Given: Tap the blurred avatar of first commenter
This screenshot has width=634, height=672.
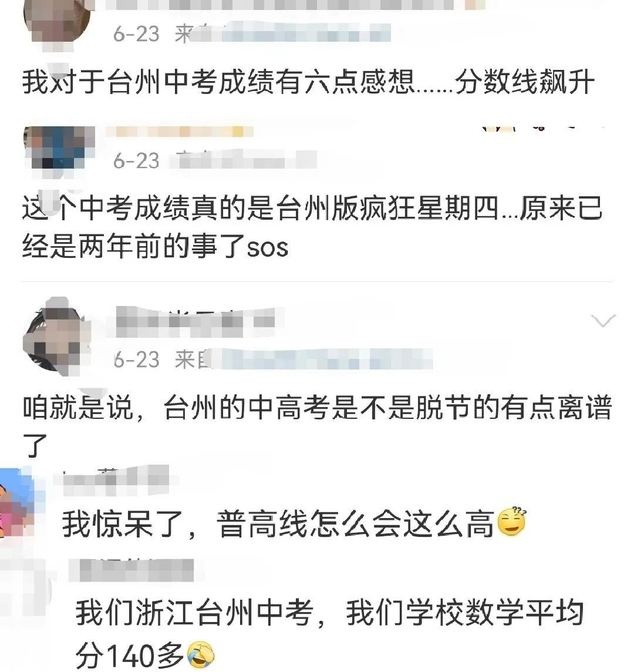Looking at the screenshot, I should [57, 22].
